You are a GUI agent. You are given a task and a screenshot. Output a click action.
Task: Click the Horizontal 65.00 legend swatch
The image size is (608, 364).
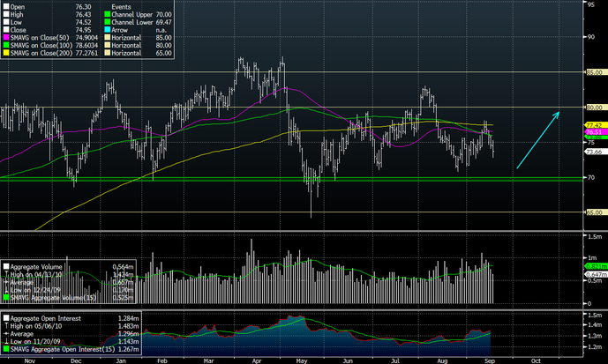pyautogui.click(x=108, y=54)
